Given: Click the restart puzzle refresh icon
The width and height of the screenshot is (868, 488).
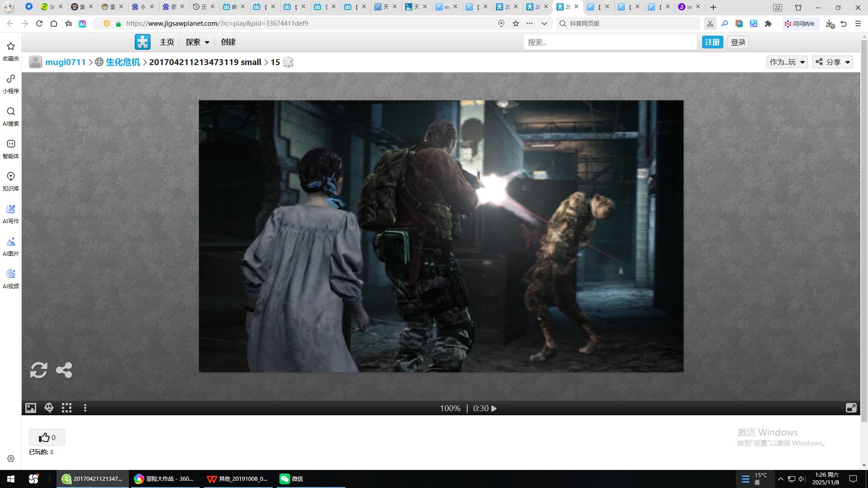Looking at the screenshot, I should [x=38, y=370].
